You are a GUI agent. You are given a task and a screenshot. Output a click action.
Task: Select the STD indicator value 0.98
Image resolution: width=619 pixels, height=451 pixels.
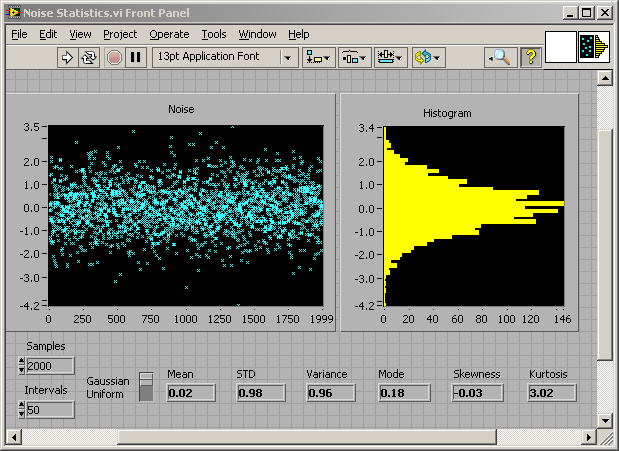261,393
